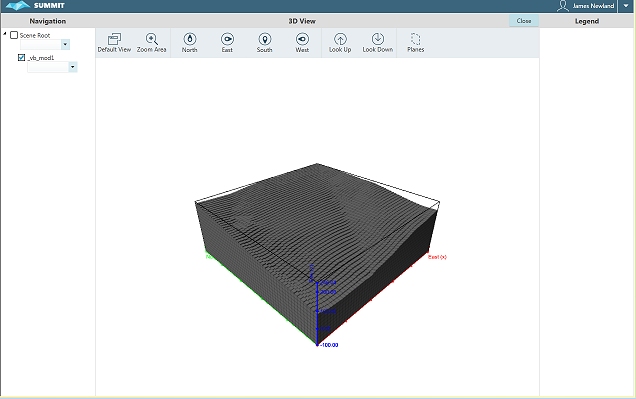Image resolution: width=636 pixels, height=399 pixels.
Task: Close the 3D View panel
Action: (524, 21)
